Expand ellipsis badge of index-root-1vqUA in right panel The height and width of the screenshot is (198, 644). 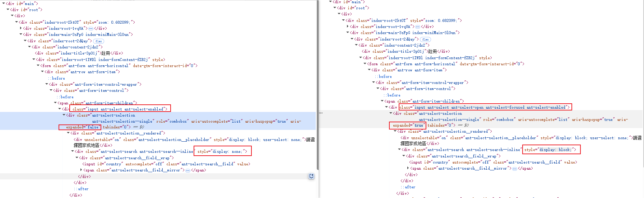[x=418, y=27]
